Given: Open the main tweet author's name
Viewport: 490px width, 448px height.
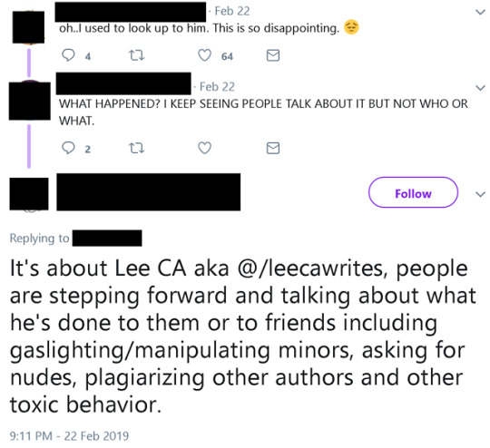Looking at the screenshot, I should coord(149,192).
